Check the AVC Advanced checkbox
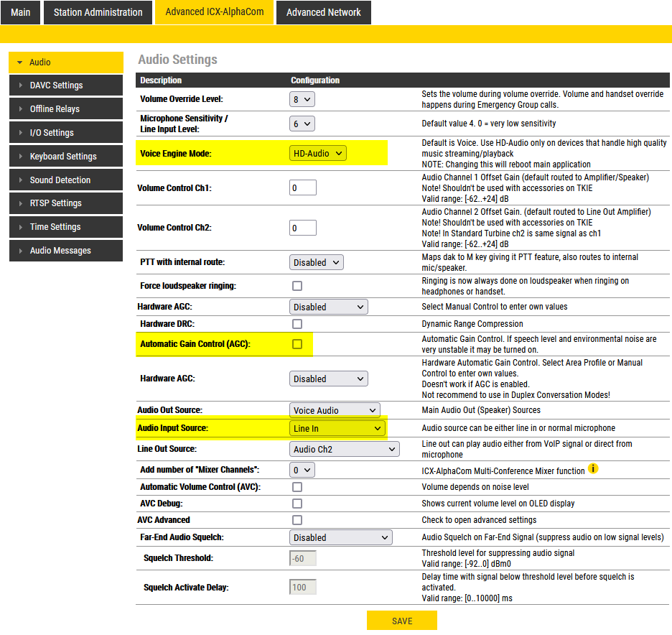672x635 pixels. pyautogui.click(x=297, y=519)
